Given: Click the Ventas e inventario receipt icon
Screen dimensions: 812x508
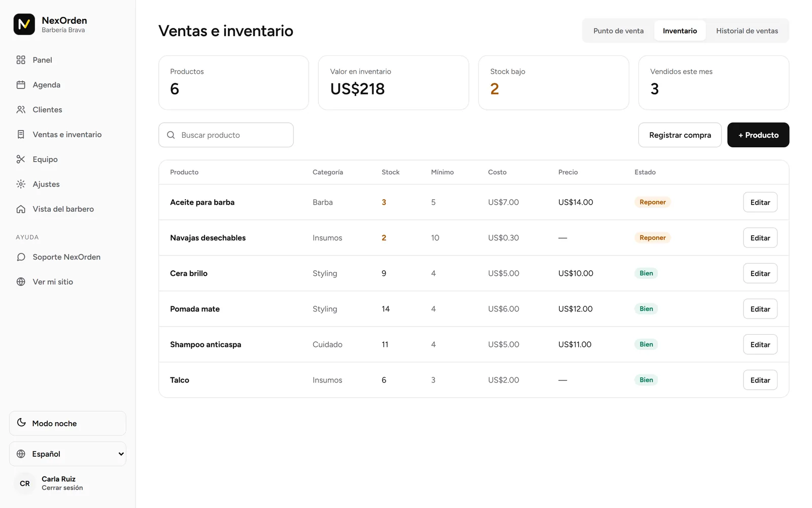Looking at the screenshot, I should (x=21, y=135).
